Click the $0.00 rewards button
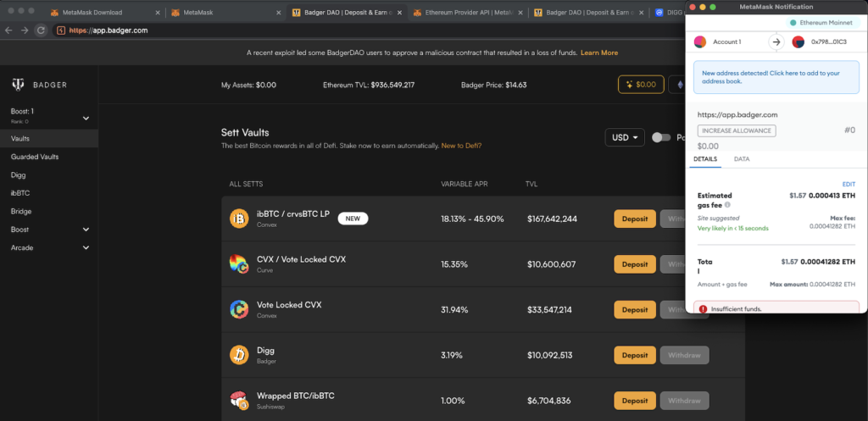Viewport: 868px width, 421px height. [641, 85]
